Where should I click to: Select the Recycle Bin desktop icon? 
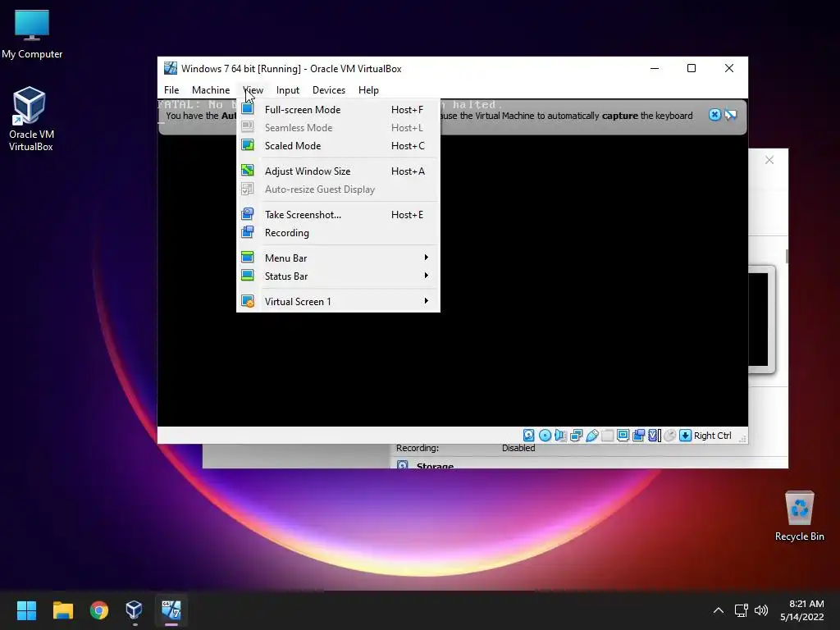[x=799, y=516]
